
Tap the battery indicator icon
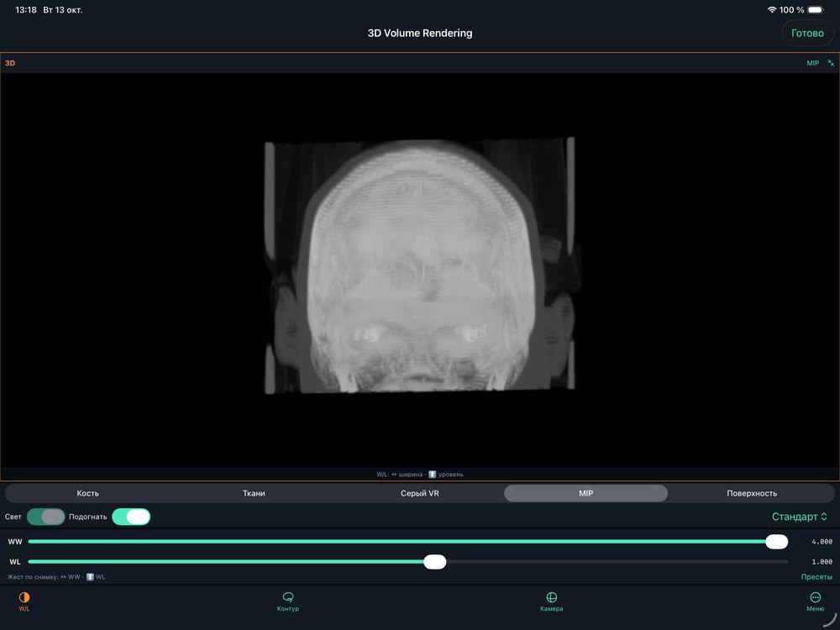816,9
